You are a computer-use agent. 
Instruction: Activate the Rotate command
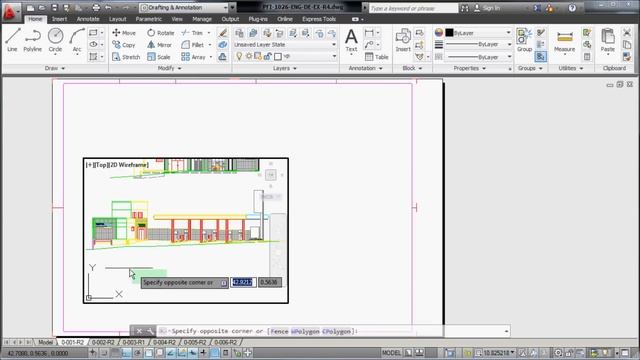(x=161, y=33)
